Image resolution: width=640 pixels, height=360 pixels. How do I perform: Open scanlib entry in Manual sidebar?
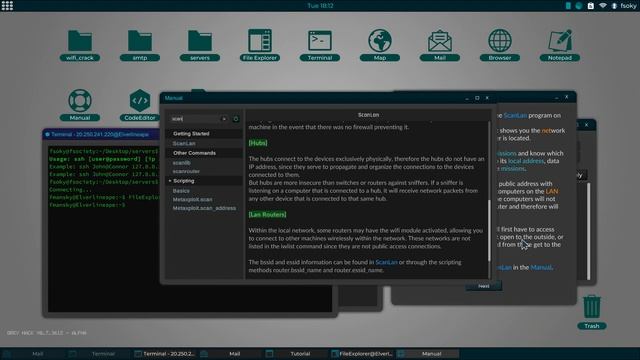[181, 162]
